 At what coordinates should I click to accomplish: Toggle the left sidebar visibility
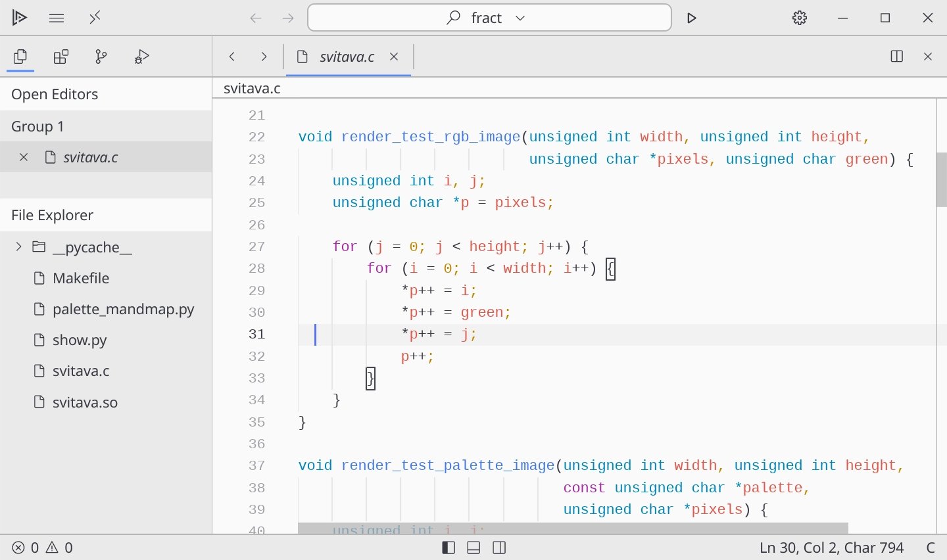(449, 548)
